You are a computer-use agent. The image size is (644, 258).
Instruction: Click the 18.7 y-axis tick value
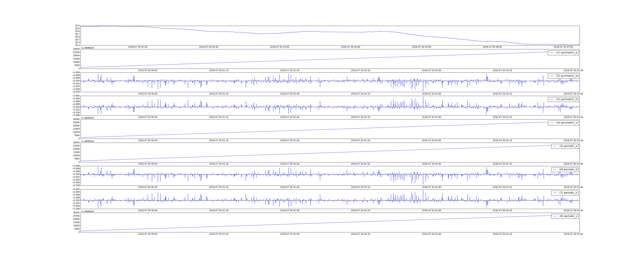pyautogui.click(x=77, y=34)
